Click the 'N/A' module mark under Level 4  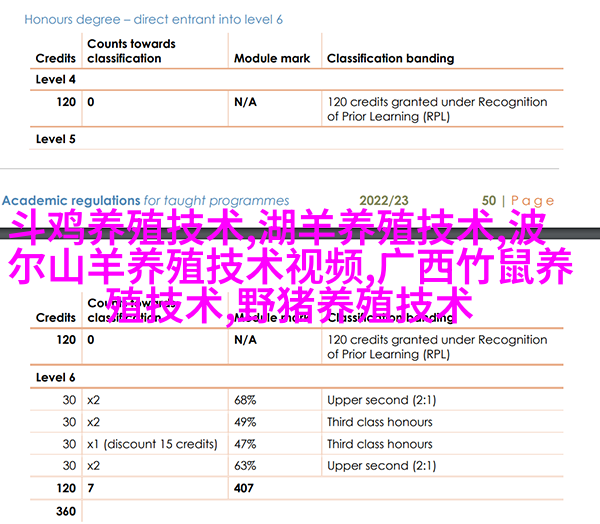(x=245, y=102)
